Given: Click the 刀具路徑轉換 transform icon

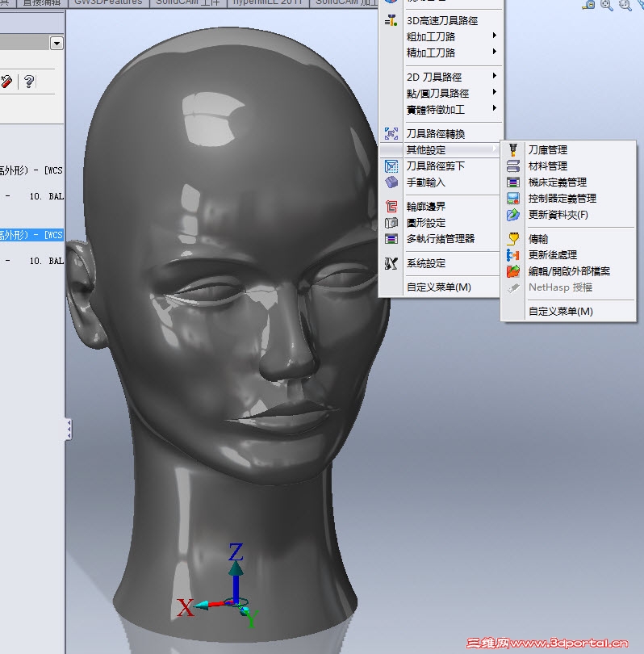Looking at the screenshot, I should (x=391, y=133).
